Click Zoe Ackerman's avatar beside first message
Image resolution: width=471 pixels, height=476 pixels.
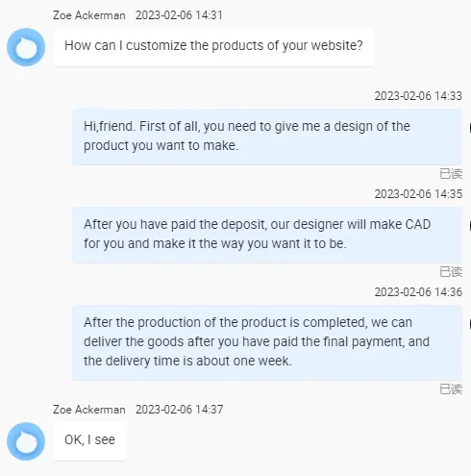(26, 47)
